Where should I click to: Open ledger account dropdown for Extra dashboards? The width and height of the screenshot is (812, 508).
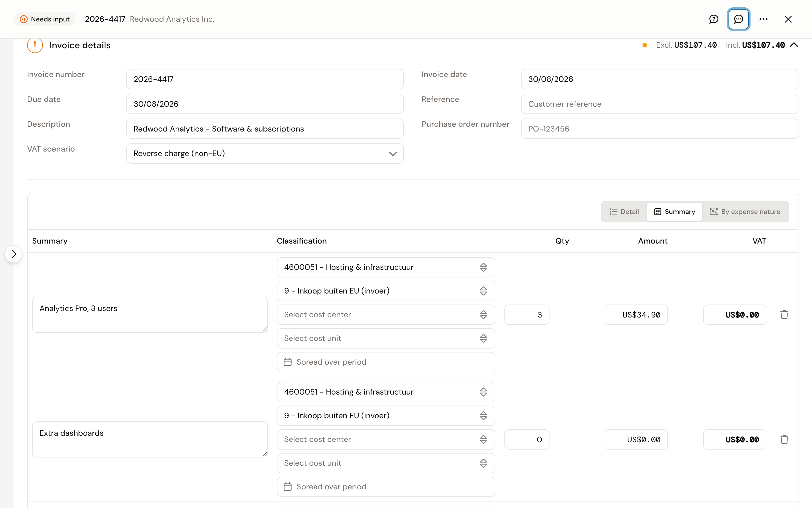pos(386,392)
